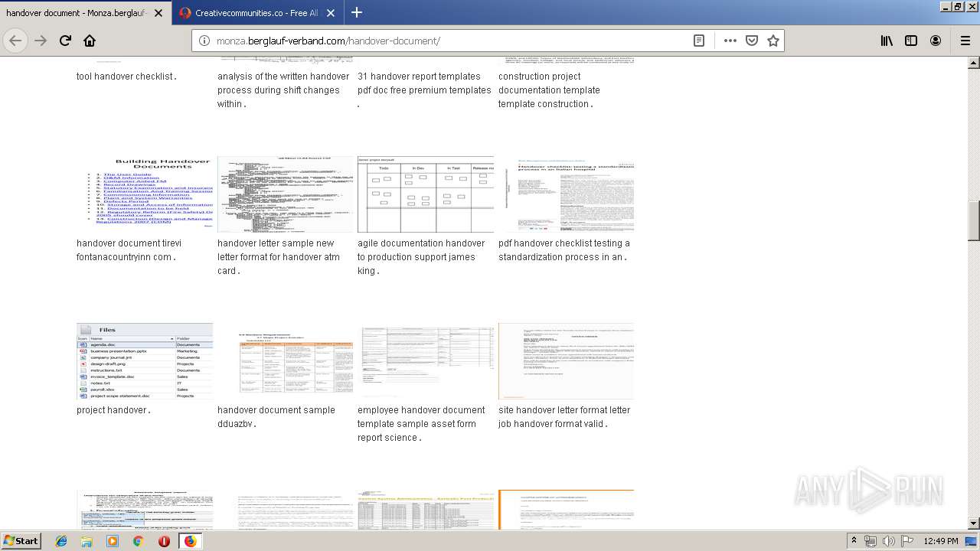The height and width of the screenshot is (551, 980).
Task: Click scrollbar up arrow
Action: [x=974, y=63]
